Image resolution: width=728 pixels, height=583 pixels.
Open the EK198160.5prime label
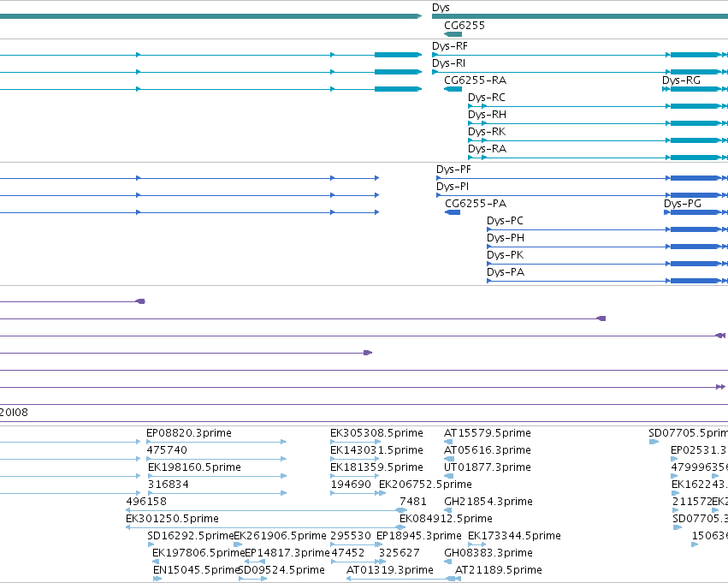tap(194, 467)
